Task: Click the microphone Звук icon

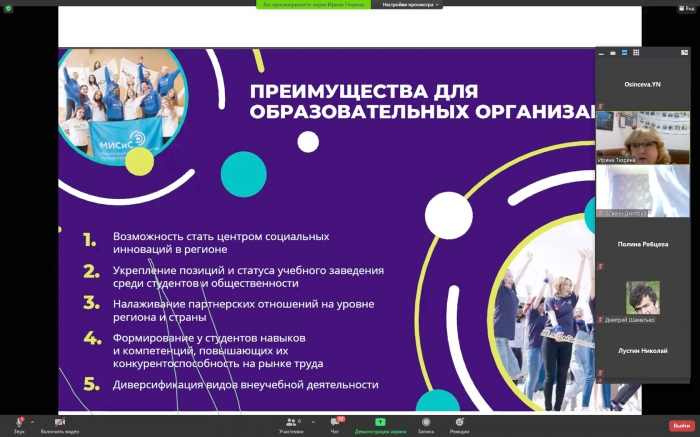Action: (19, 423)
